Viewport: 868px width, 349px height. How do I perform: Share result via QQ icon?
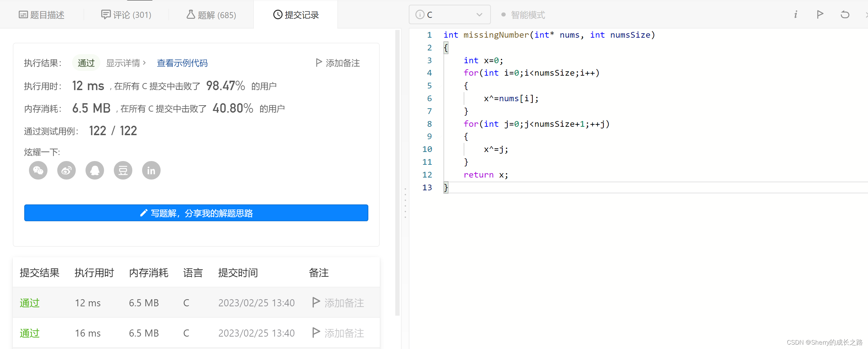[95, 170]
